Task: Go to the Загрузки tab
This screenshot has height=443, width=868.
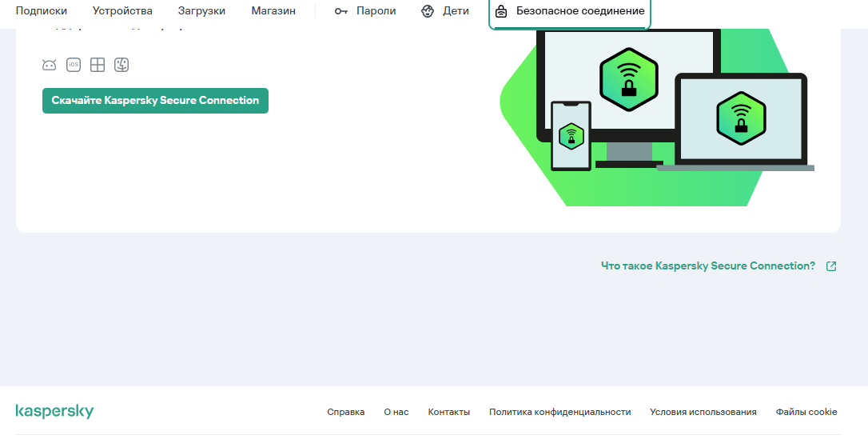Action: pyautogui.click(x=201, y=11)
